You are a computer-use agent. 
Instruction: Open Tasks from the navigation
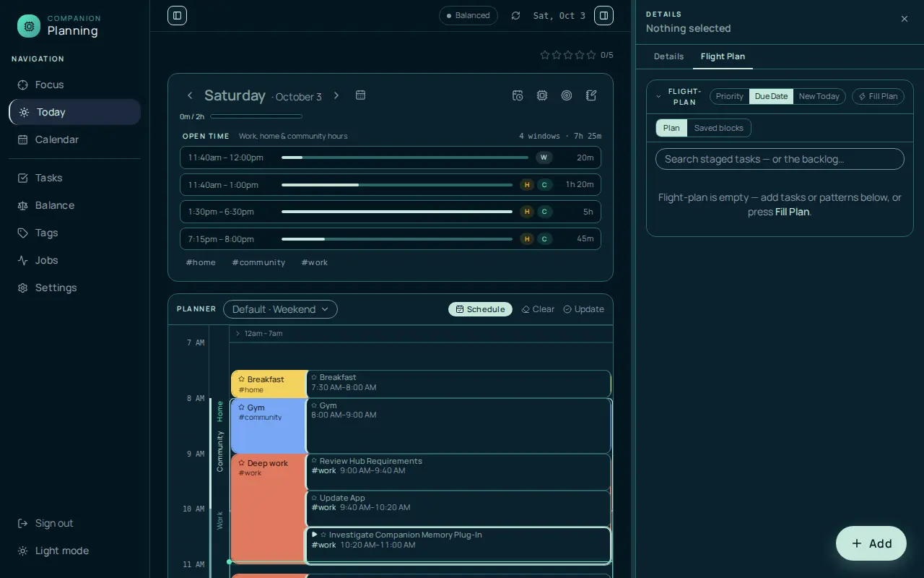(x=74, y=178)
